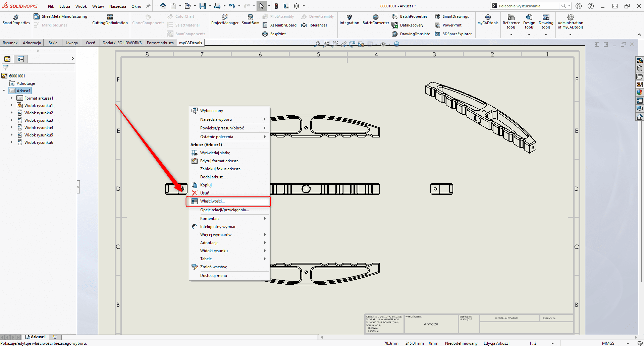The height and width of the screenshot is (346, 644).
Task: Enable 'Zablokuj fokus arkusza'
Action: [219, 169]
